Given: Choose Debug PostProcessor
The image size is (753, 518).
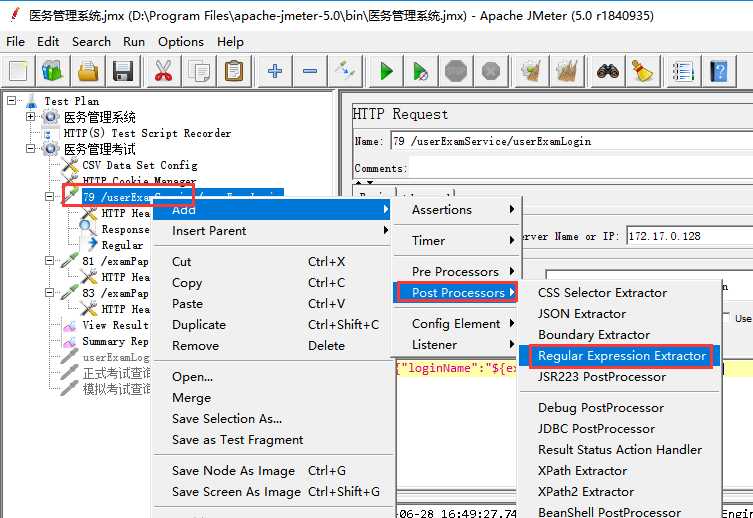Looking at the screenshot, I should point(619,408).
